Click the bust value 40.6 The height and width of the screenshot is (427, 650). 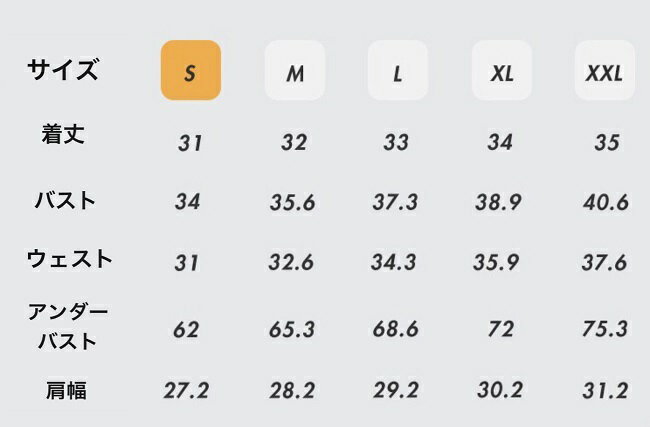[x=606, y=202]
